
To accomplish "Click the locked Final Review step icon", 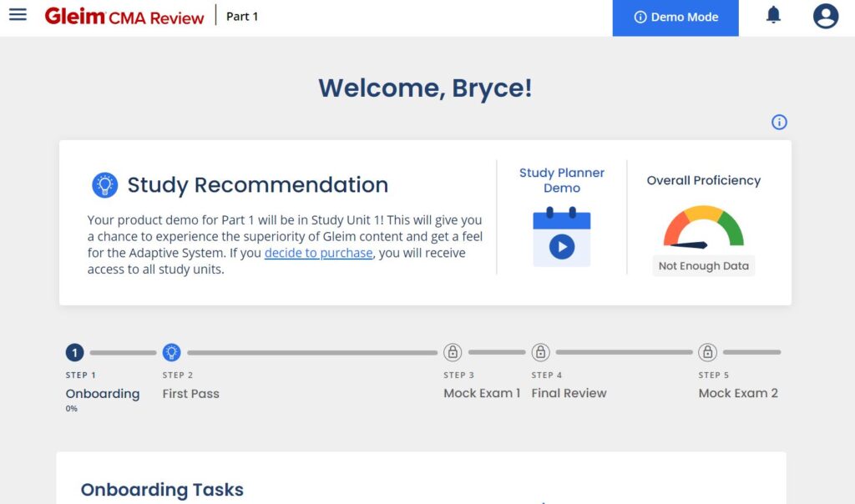I will pyautogui.click(x=539, y=351).
